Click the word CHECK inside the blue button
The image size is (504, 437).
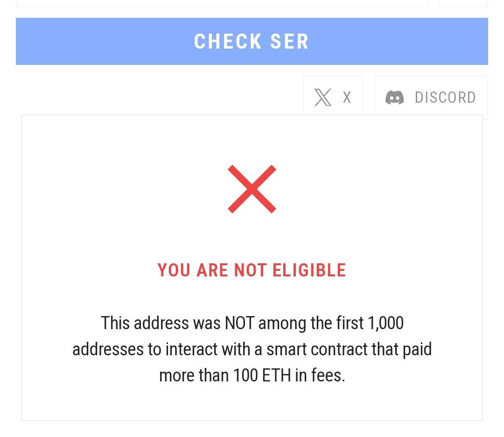tap(228, 42)
